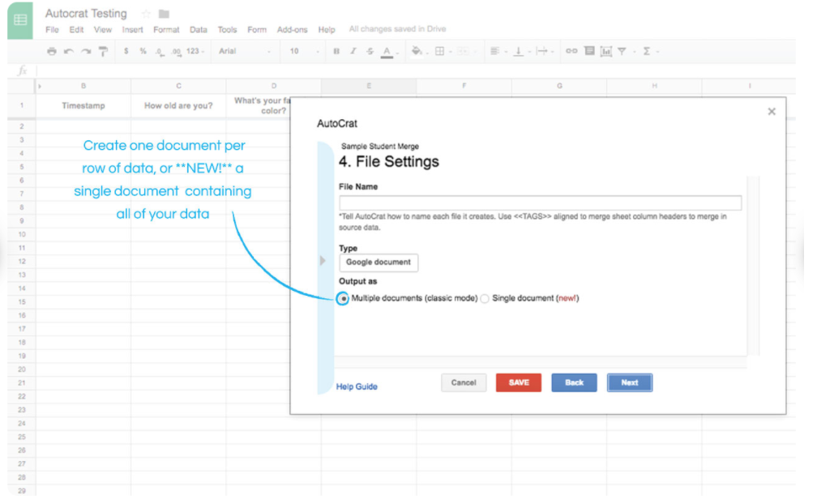The image size is (817, 504).
Task: Open the borders tool
Action: [440, 51]
